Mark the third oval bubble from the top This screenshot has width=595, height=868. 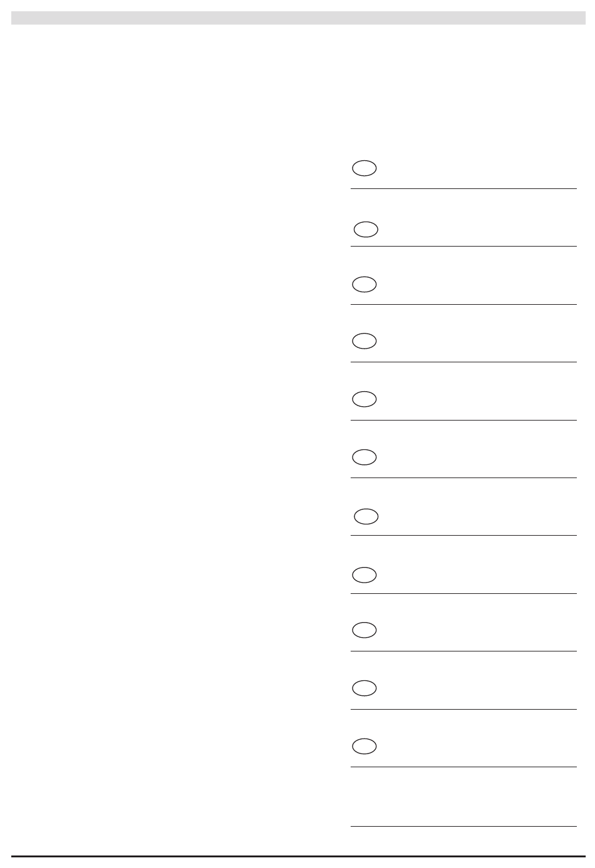pos(364,284)
